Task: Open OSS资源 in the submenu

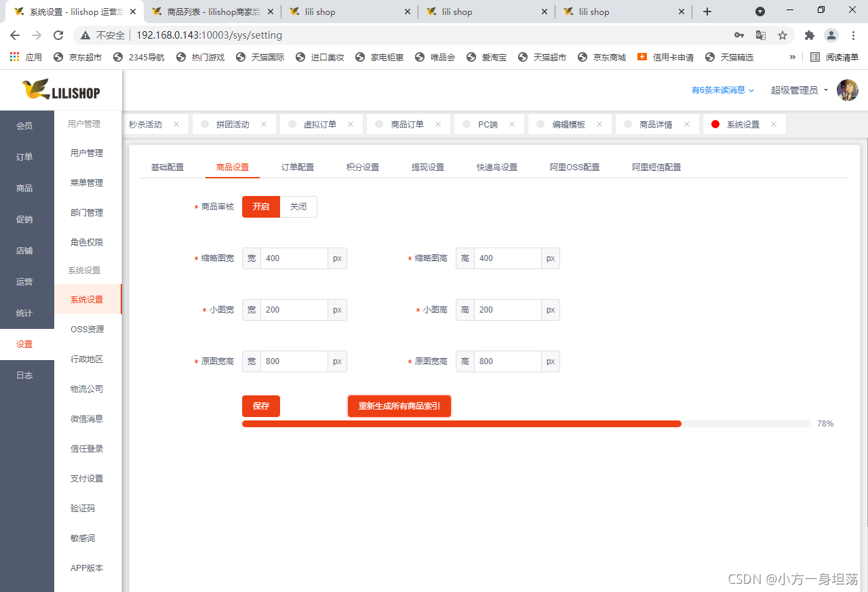Action: click(x=87, y=329)
